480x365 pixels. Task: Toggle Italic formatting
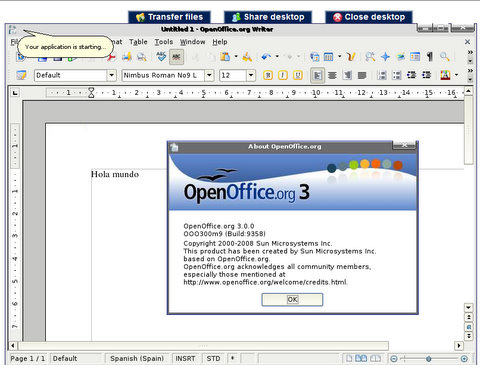click(283, 75)
